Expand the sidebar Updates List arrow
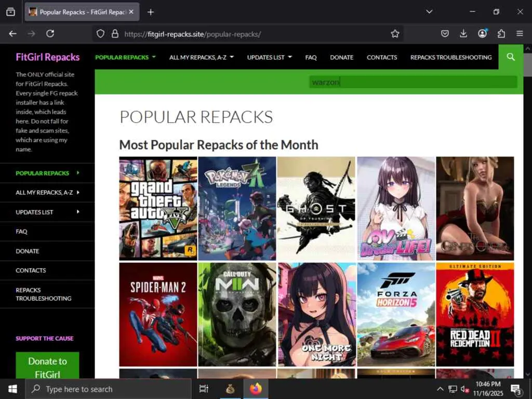The height and width of the screenshot is (399, 532). coord(78,212)
